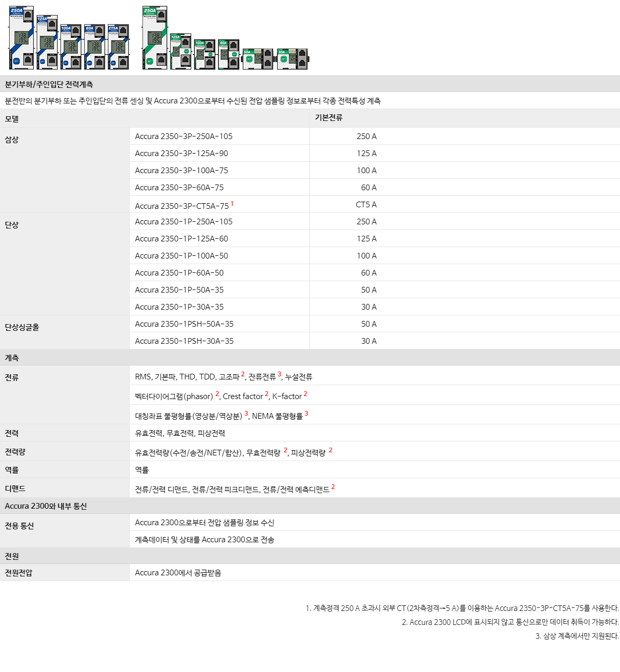Click the "단상싱글홀" row label
This screenshot has height=672, width=620.
click(x=22, y=327)
